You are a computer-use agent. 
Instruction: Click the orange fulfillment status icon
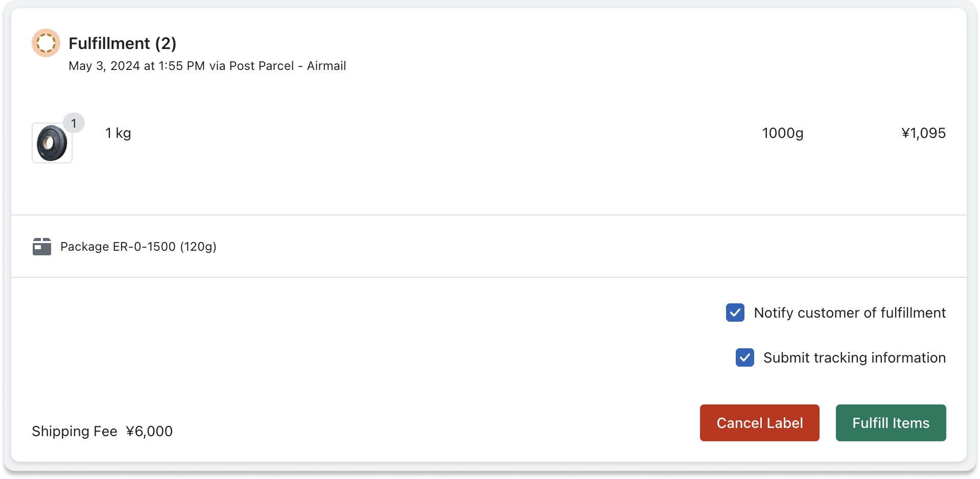point(46,43)
